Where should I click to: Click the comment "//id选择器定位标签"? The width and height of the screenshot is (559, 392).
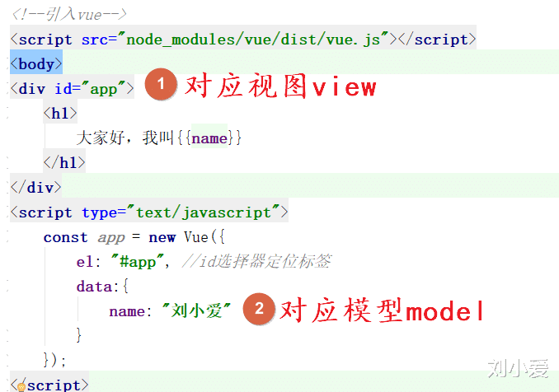[256, 261]
